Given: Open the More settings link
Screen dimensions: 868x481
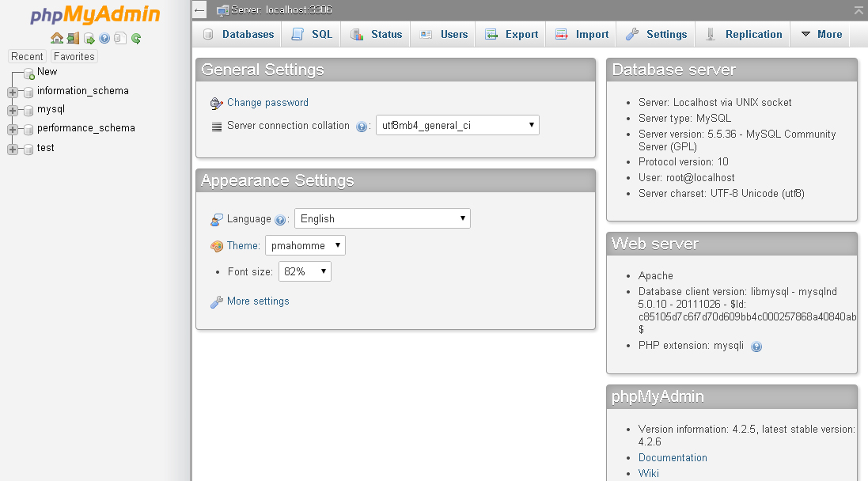Looking at the screenshot, I should point(258,301).
